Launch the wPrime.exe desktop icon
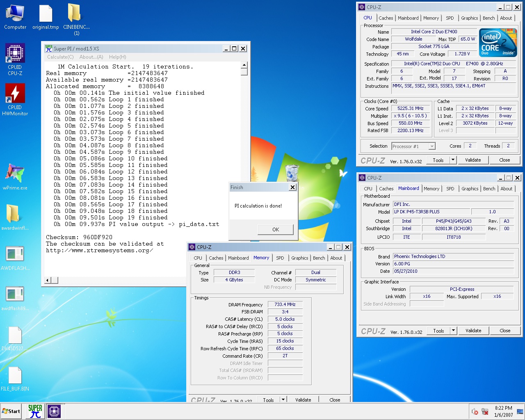The height and width of the screenshot is (420, 525). click(15, 176)
